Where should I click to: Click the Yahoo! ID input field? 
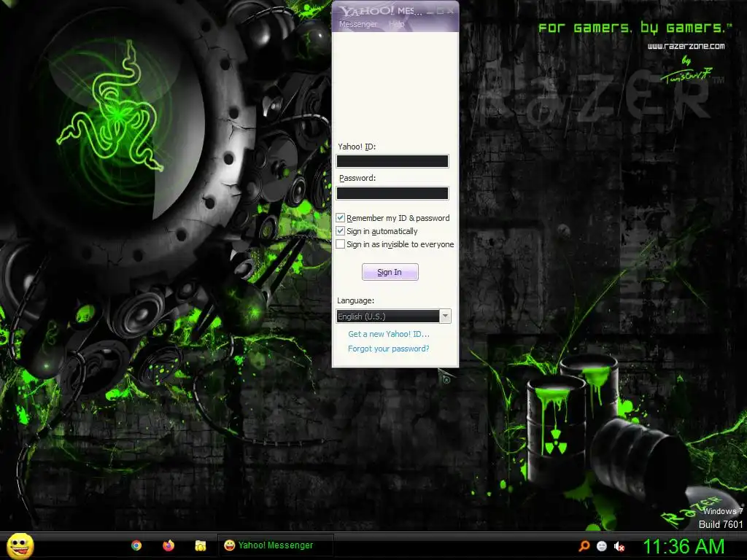pyautogui.click(x=392, y=161)
